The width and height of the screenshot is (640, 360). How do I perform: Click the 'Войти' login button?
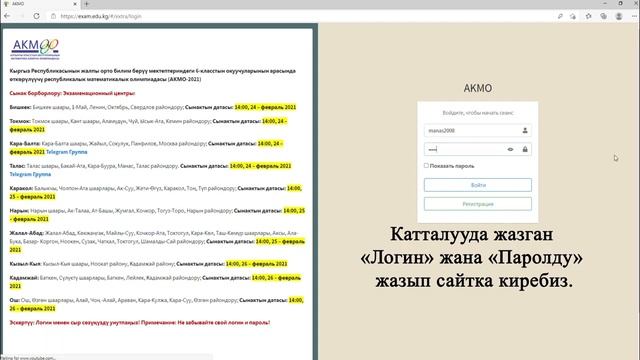478,185
